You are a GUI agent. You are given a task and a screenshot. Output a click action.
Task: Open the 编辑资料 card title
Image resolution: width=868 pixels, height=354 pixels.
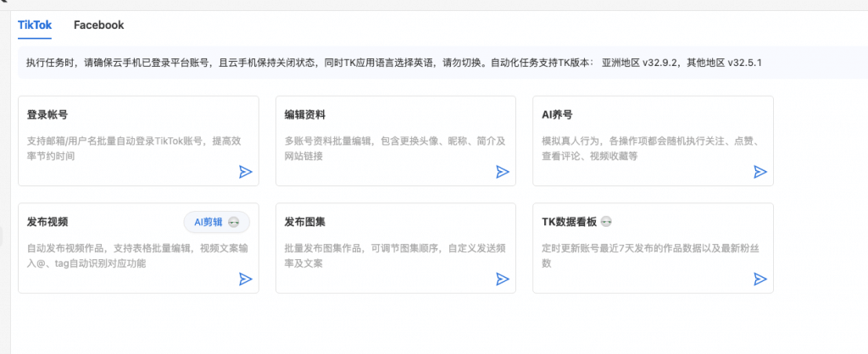tap(305, 114)
